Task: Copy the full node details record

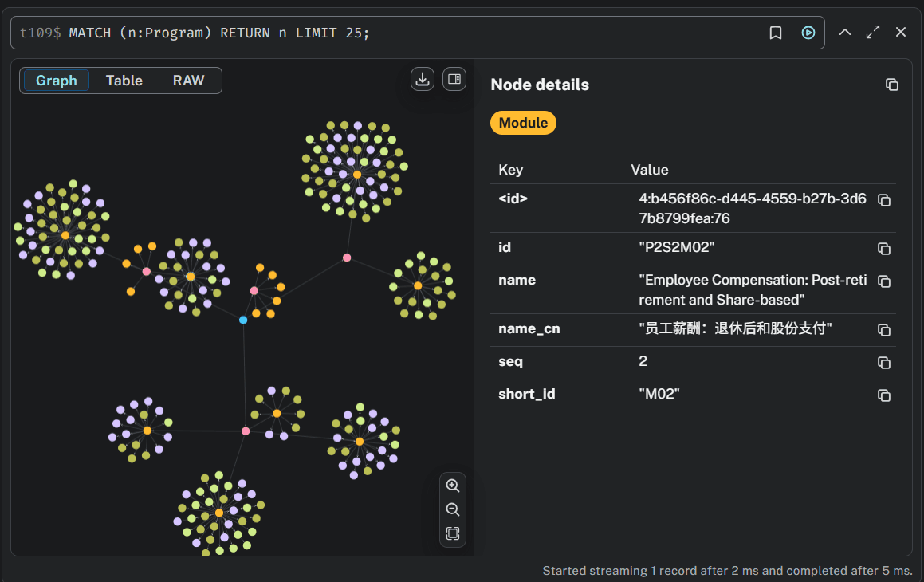Action: pyautogui.click(x=891, y=84)
